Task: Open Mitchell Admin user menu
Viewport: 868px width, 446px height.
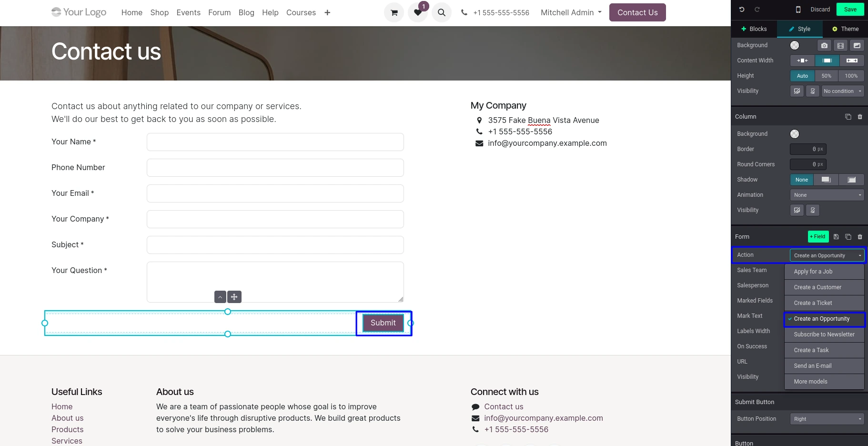Action: [571, 12]
